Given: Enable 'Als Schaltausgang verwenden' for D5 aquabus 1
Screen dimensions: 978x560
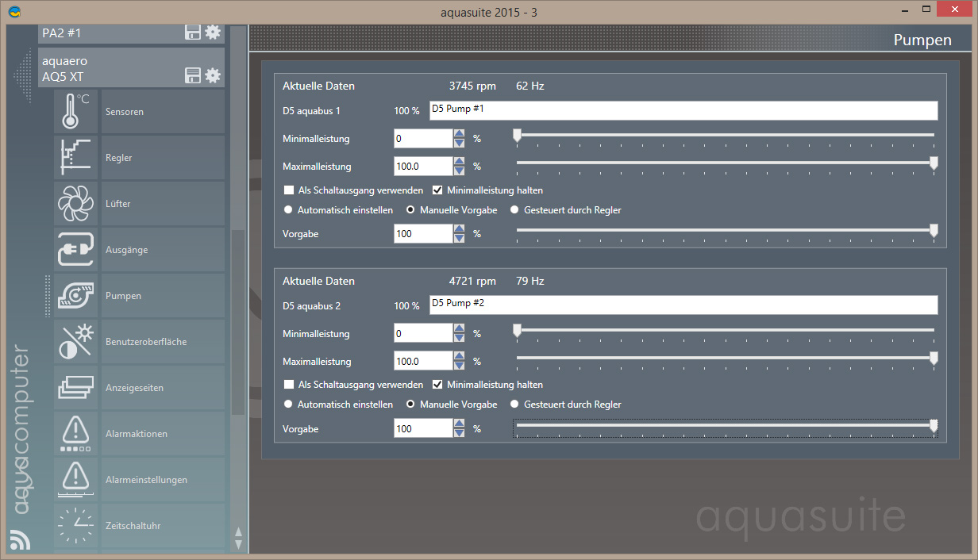Looking at the screenshot, I should (289, 190).
